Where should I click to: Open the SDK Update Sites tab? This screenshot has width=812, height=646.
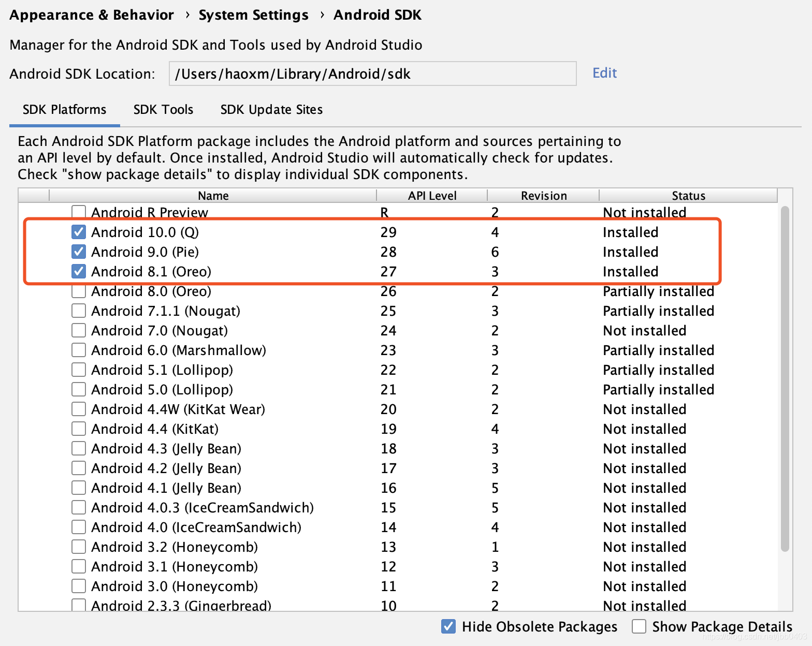pos(271,110)
